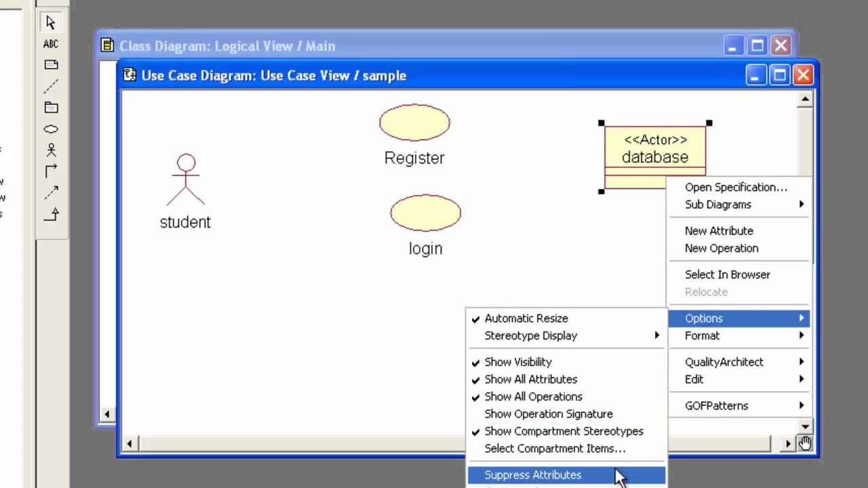The width and height of the screenshot is (868, 488).
Task: Choose Select In Browser menu entry
Action: [x=739, y=274]
